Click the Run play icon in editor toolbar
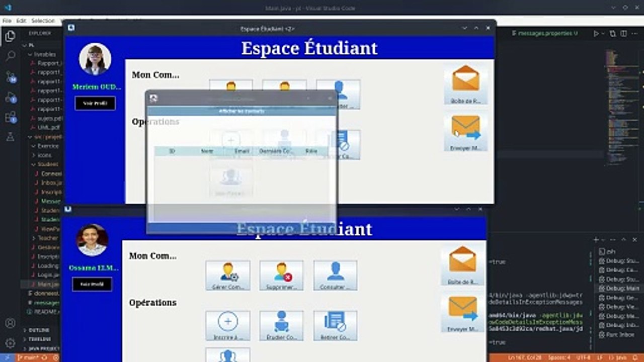Screen dimensions: 644x362 click(596, 34)
